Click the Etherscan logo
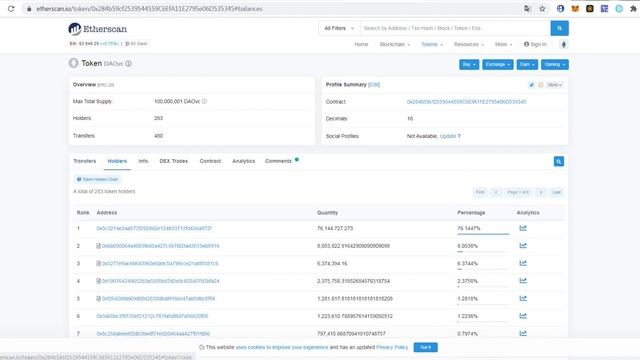This screenshot has width=640, height=360. 98,29
